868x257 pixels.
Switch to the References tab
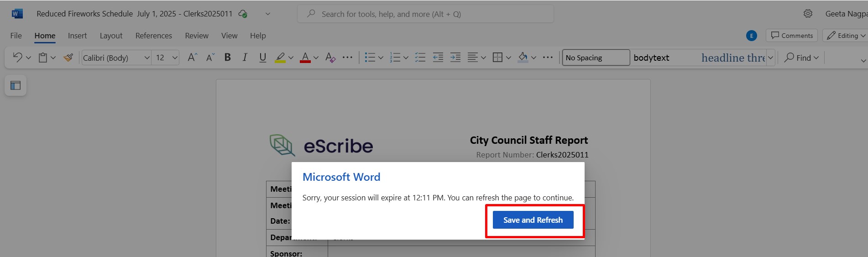pos(153,36)
